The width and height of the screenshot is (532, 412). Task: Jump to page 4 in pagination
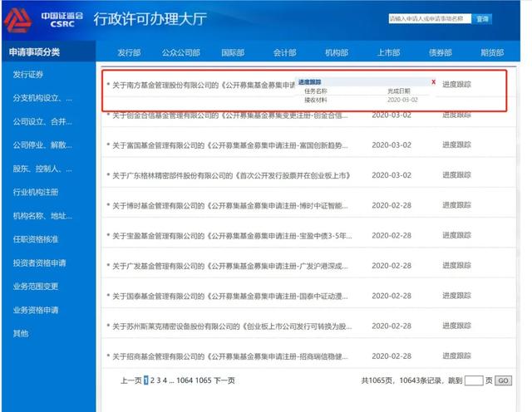click(165, 380)
